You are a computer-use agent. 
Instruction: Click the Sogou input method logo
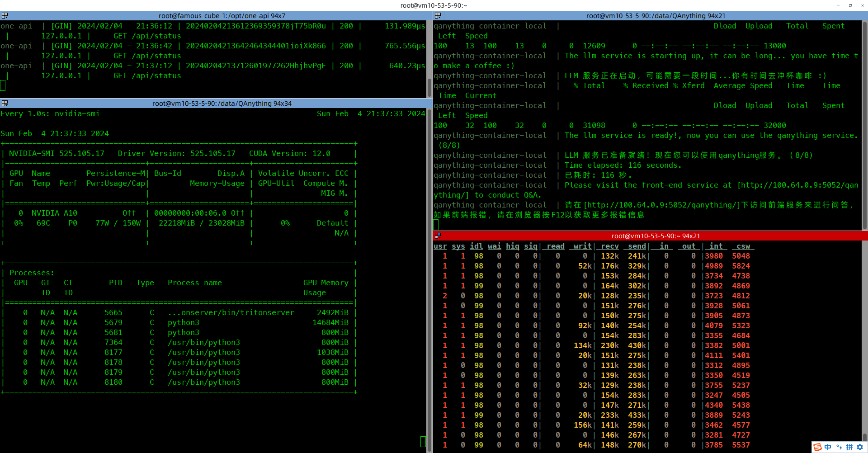818,447
